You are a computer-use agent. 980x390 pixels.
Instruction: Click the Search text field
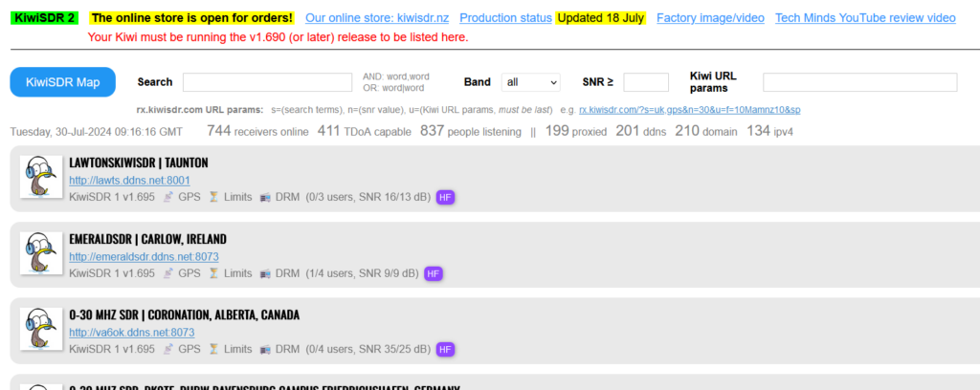[268, 82]
